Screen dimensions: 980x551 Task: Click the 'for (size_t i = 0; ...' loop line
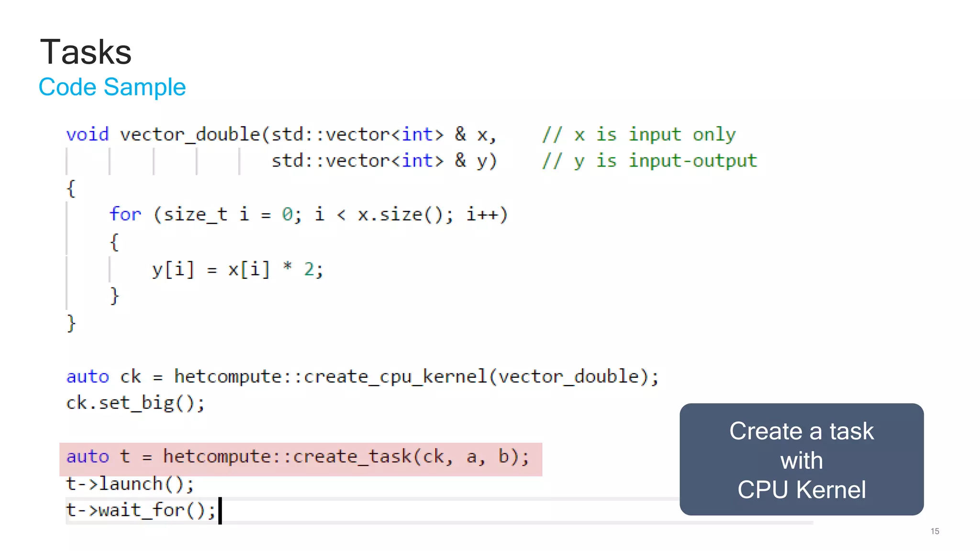pos(308,214)
